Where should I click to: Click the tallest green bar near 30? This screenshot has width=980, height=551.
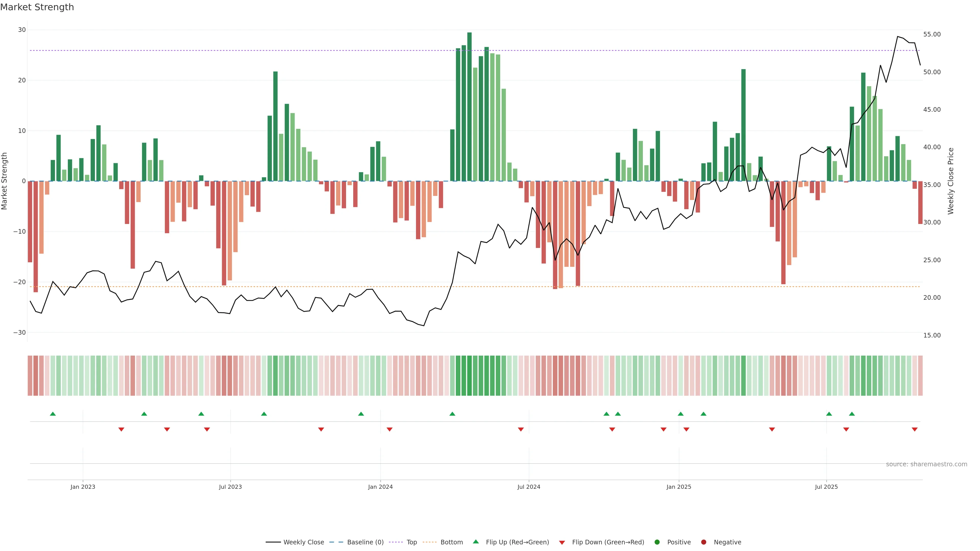(470, 106)
